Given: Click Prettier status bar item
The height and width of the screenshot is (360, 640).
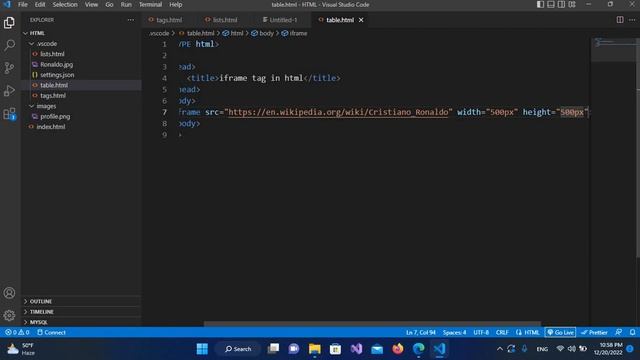Looking at the screenshot, I should 594,332.
